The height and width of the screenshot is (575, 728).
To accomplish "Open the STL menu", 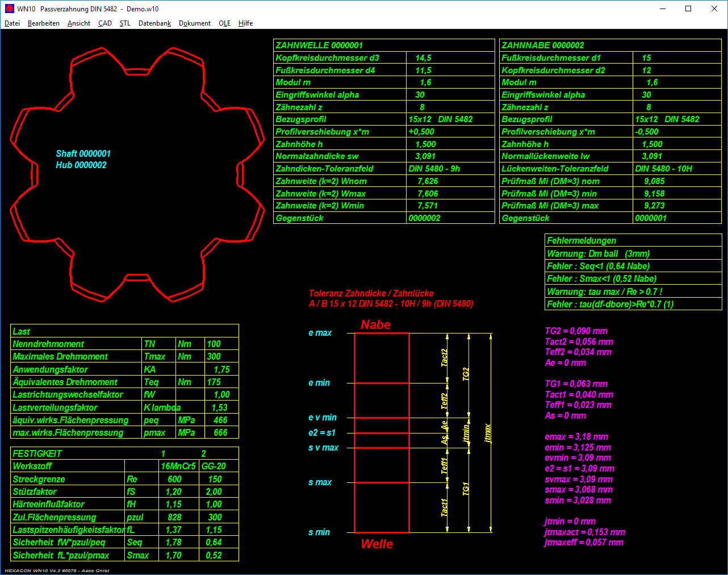I will tap(125, 23).
